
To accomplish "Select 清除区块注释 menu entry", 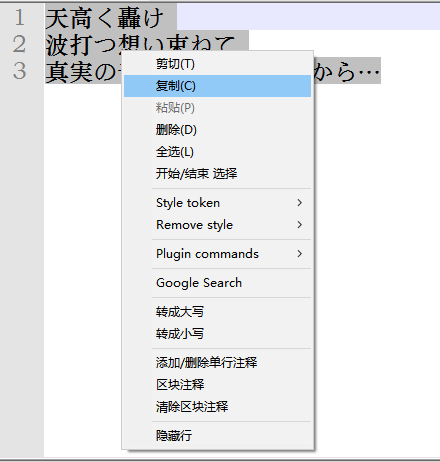I will [217, 407].
